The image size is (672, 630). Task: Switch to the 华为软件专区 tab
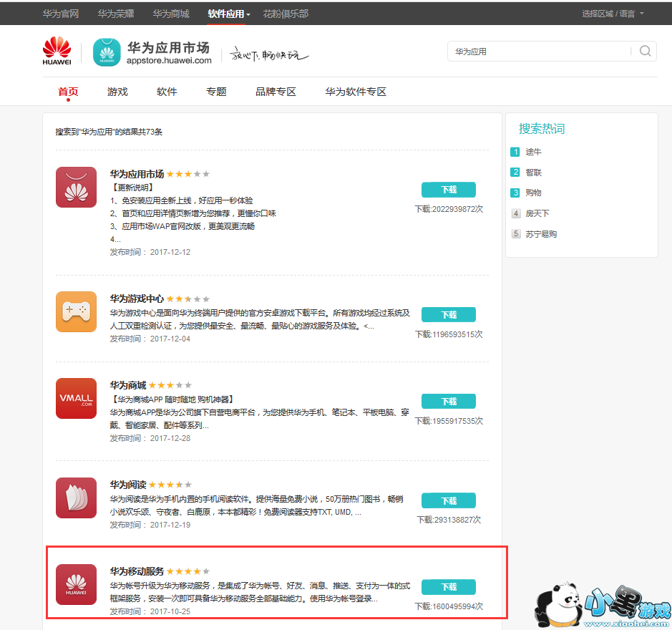pos(356,92)
